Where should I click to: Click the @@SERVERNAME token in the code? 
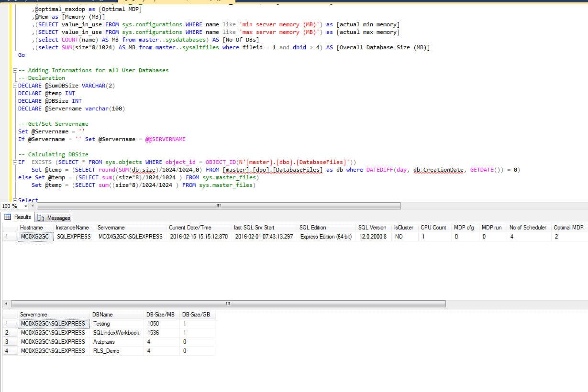coord(165,139)
